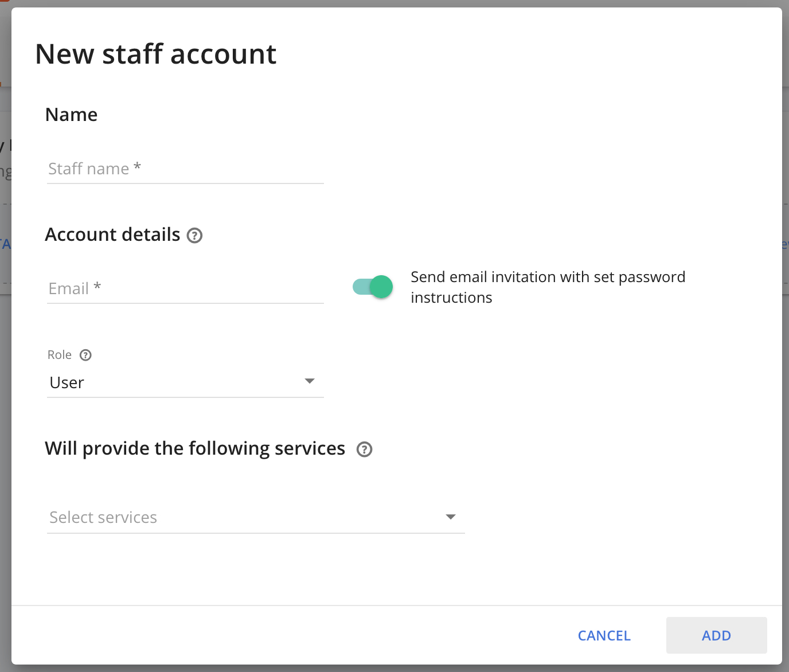Screen dimensions: 789x672
Task: View help for the services section
Action: point(365,450)
